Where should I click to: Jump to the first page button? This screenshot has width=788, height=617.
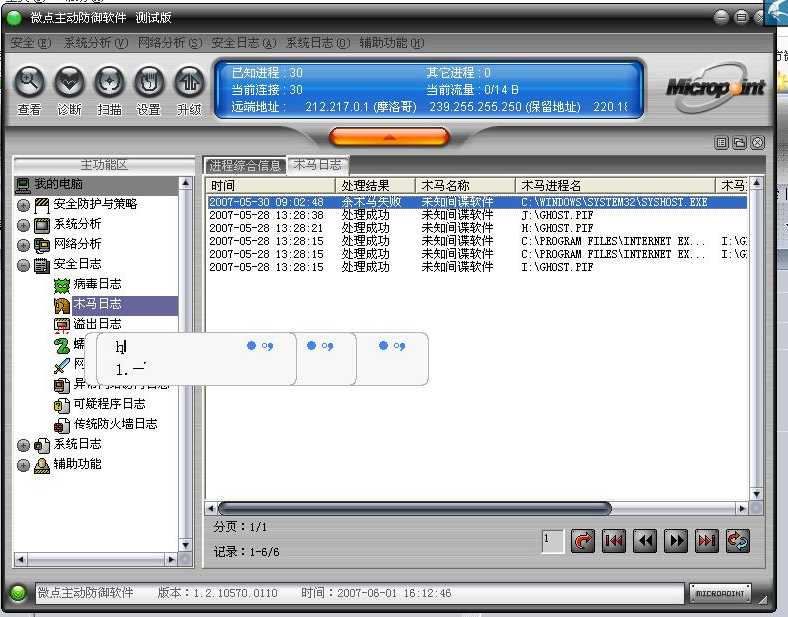614,541
